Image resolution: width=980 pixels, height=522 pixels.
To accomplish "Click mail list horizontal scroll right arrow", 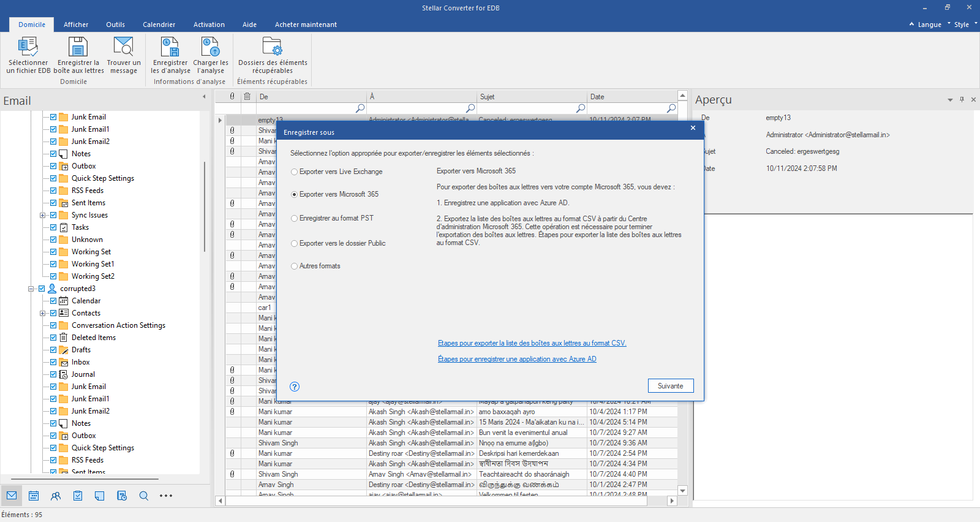I will point(672,501).
